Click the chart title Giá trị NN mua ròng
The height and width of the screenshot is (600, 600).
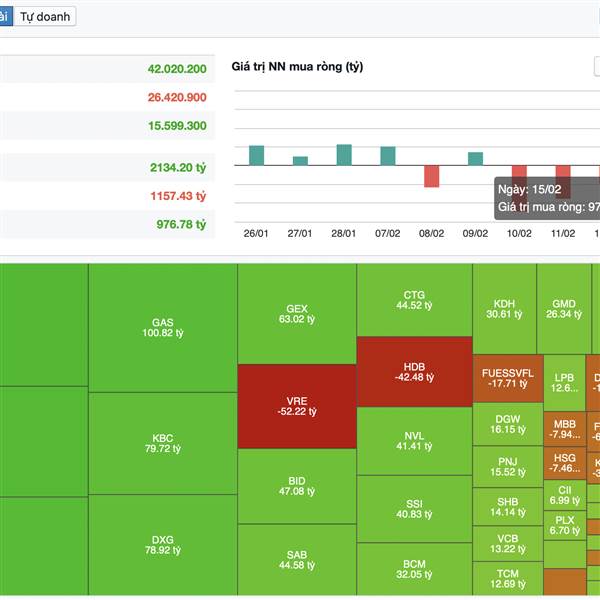coord(297,67)
